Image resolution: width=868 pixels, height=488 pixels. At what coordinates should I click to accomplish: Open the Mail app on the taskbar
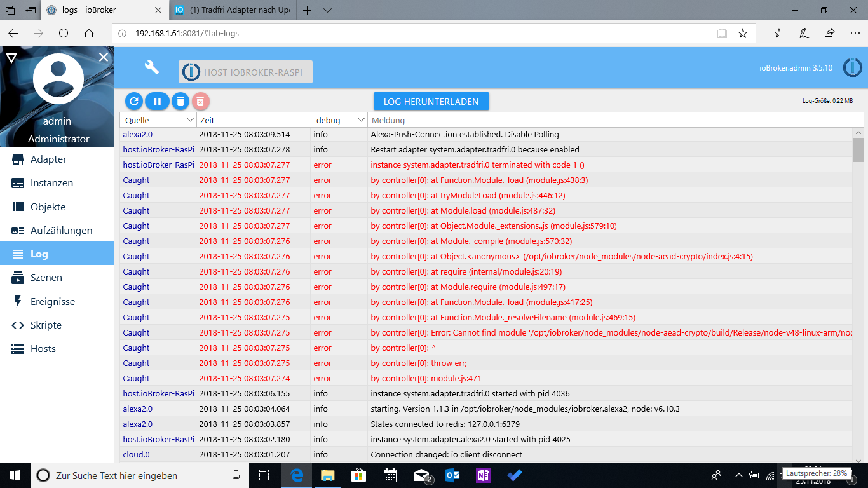tap(422, 475)
